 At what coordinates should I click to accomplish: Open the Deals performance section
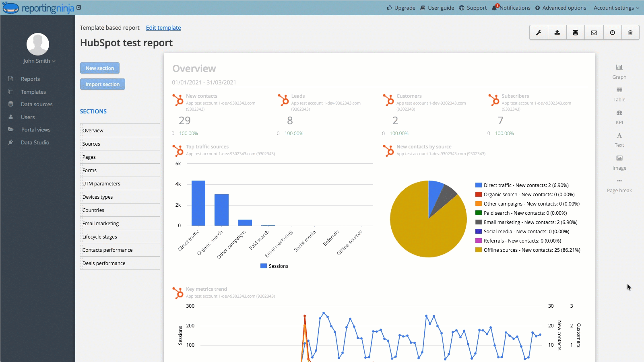click(104, 263)
